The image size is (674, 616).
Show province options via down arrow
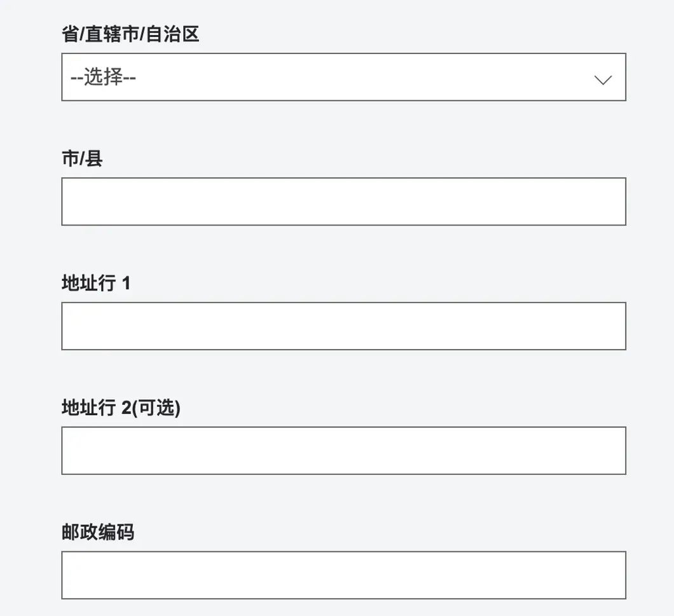coord(603,80)
